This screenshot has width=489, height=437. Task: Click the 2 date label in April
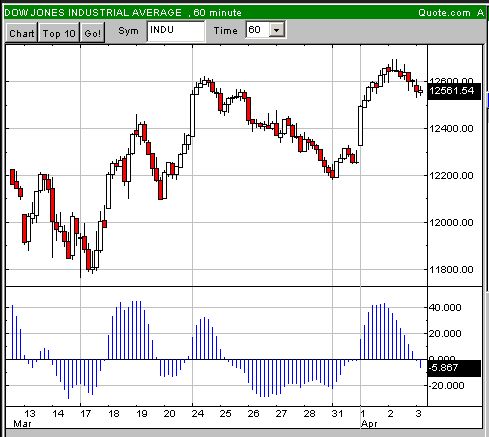(x=390, y=414)
